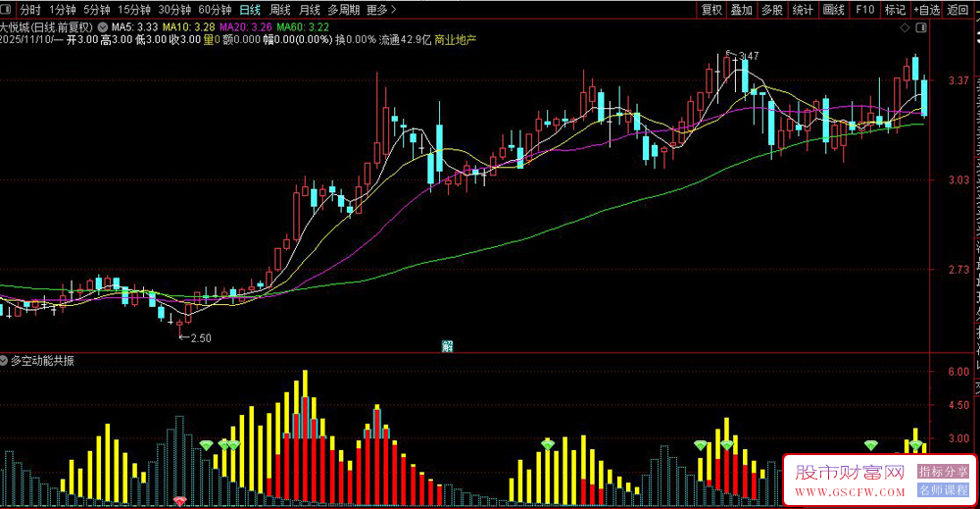This screenshot has width=980, height=509.
Task: Select the 15分钟 period tab
Action: click(x=134, y=10)
